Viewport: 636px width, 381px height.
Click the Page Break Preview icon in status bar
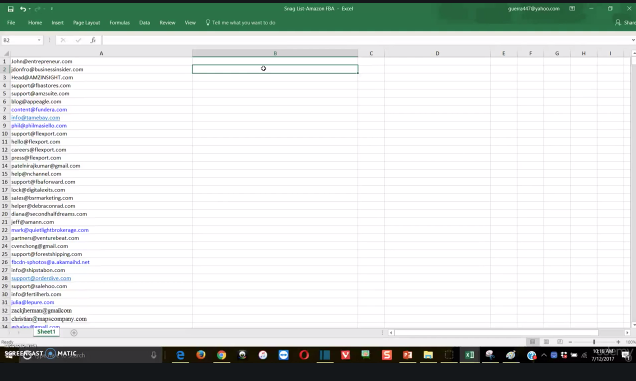(x=560, y=342)
